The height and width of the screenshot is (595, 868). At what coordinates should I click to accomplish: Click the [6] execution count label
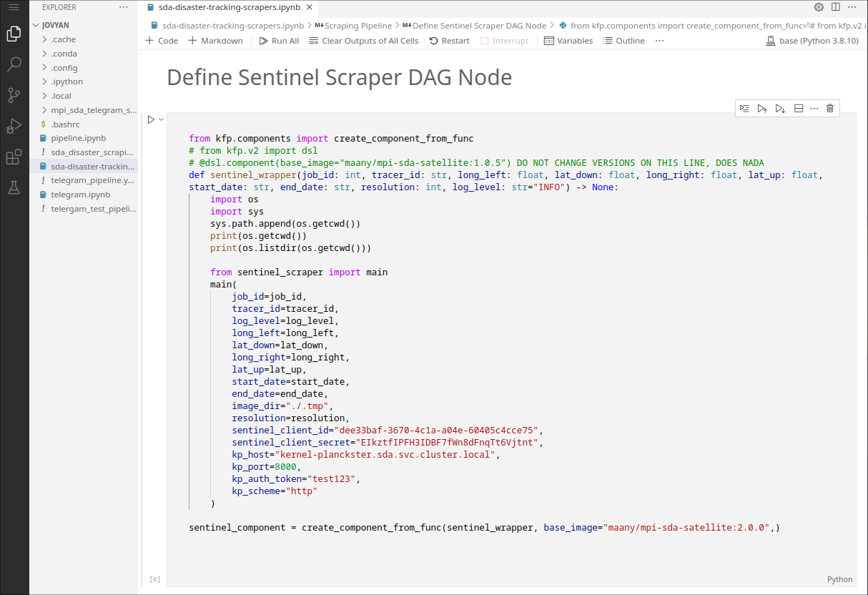coord(154,579)
